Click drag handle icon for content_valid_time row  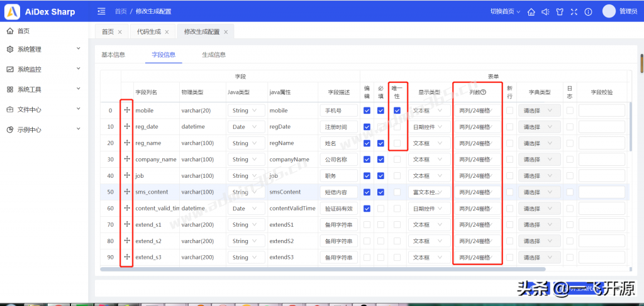click(x=127, y=208)
